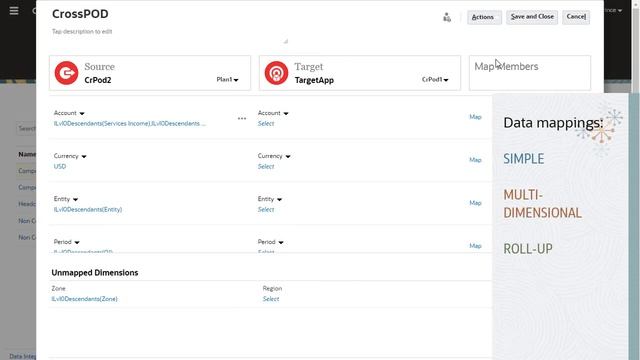Click the CrossPOD title
Screen dimensions: 640x360
pos(80,14)
